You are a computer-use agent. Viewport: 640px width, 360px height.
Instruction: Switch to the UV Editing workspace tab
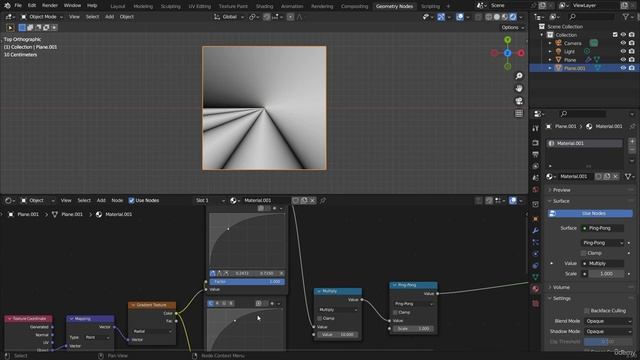click(x=200, y=6)
